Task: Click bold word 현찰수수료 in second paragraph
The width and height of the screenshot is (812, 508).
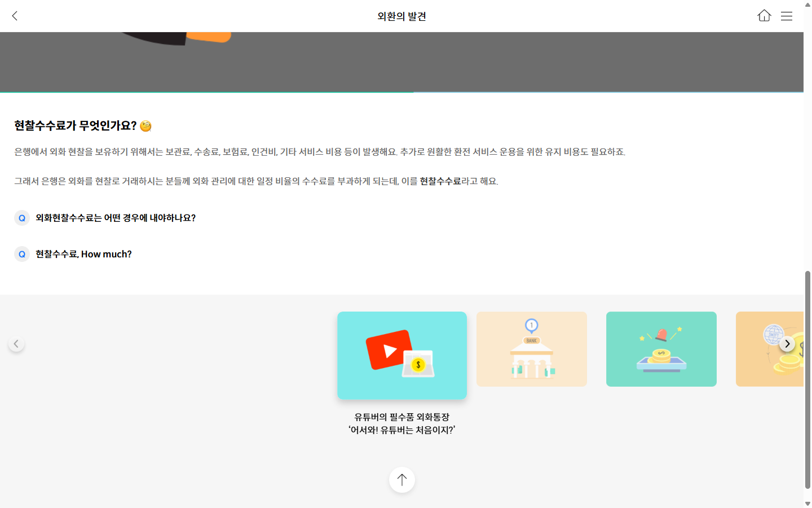Action: [440, 181]
